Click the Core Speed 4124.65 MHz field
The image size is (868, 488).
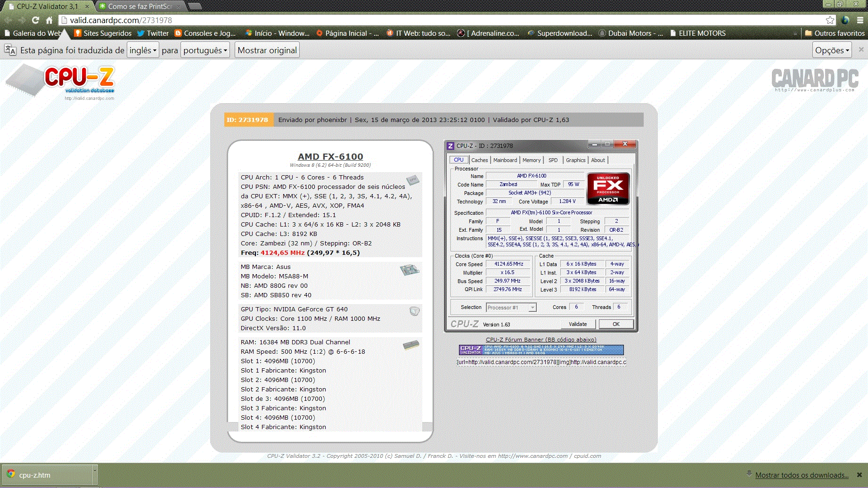pos(509,264)
